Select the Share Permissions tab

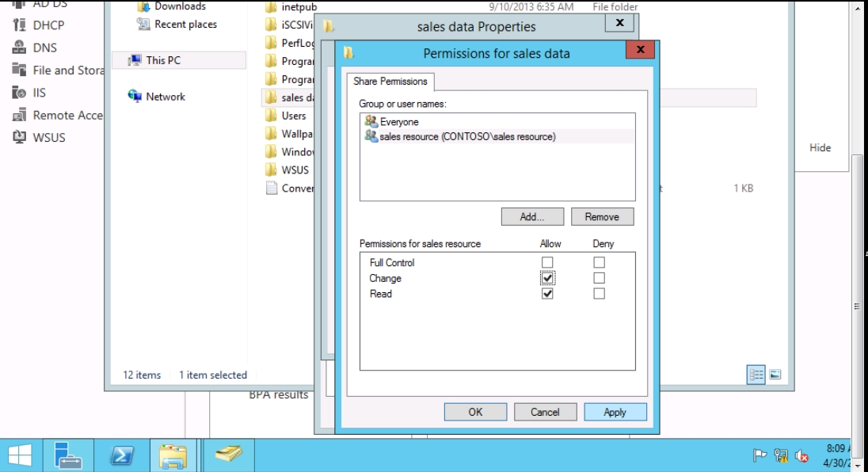coord(390,82)
